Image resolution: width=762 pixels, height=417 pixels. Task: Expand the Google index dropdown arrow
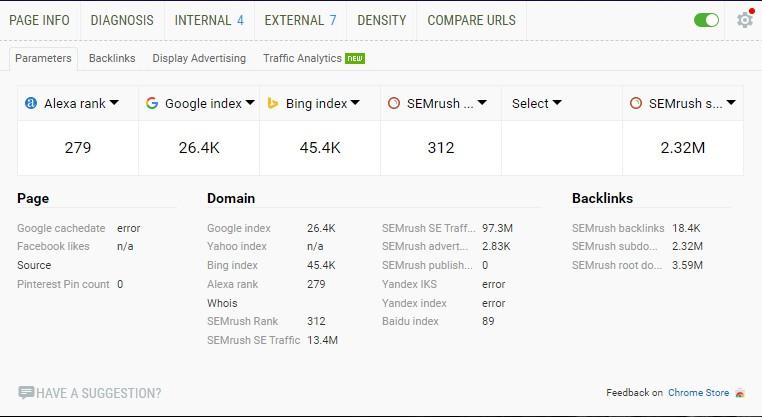(250, 103)
